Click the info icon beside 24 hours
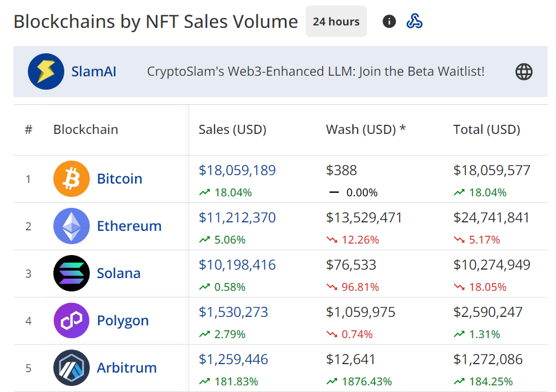The height and width of the screenshot is (392, 556). coord(389,21)
